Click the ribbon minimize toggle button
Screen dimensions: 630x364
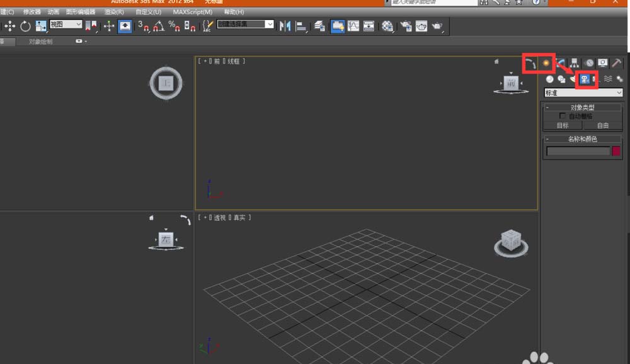pyautogui.click(x=79, y=41)
